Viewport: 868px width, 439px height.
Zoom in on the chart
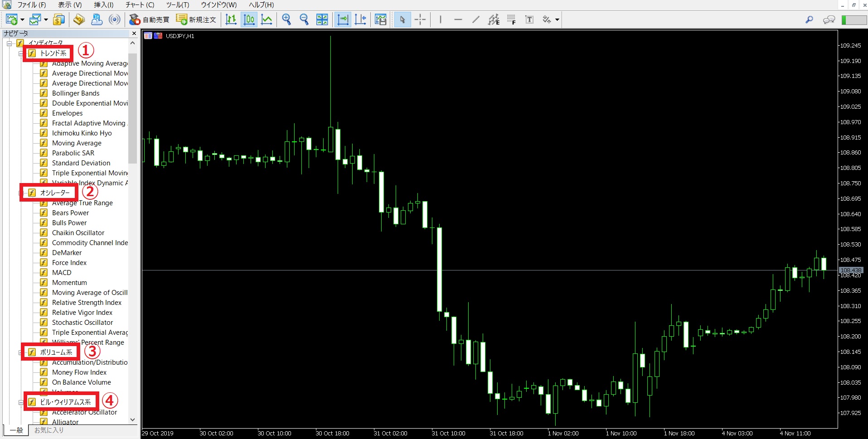pyautogui.click(x=286, y=19)
